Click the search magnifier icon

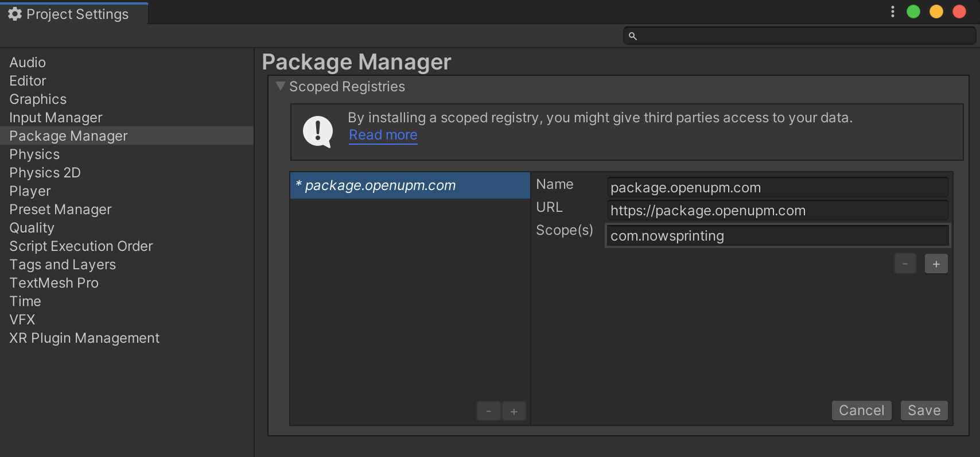[633, 36]
